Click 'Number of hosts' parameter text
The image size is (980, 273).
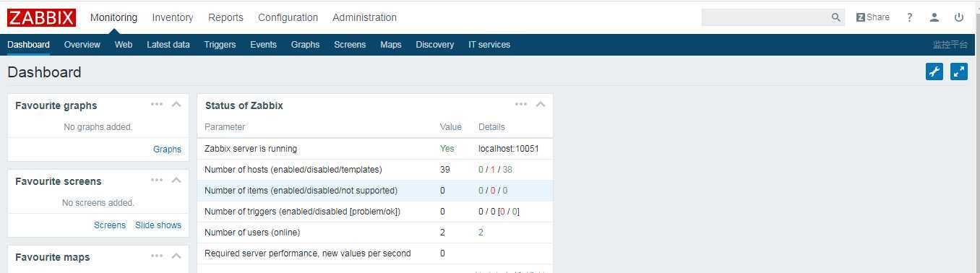coord(293,170)
